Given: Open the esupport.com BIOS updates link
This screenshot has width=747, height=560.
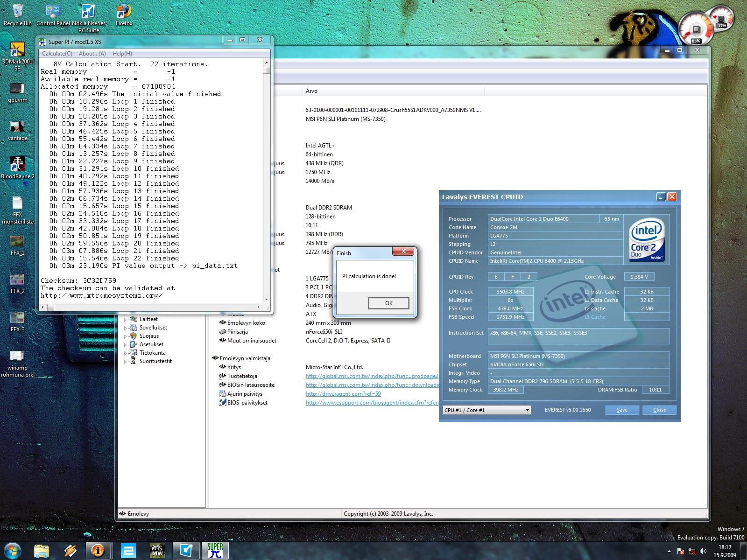Looking at the screenshot, I should click(x=372, y=403).
